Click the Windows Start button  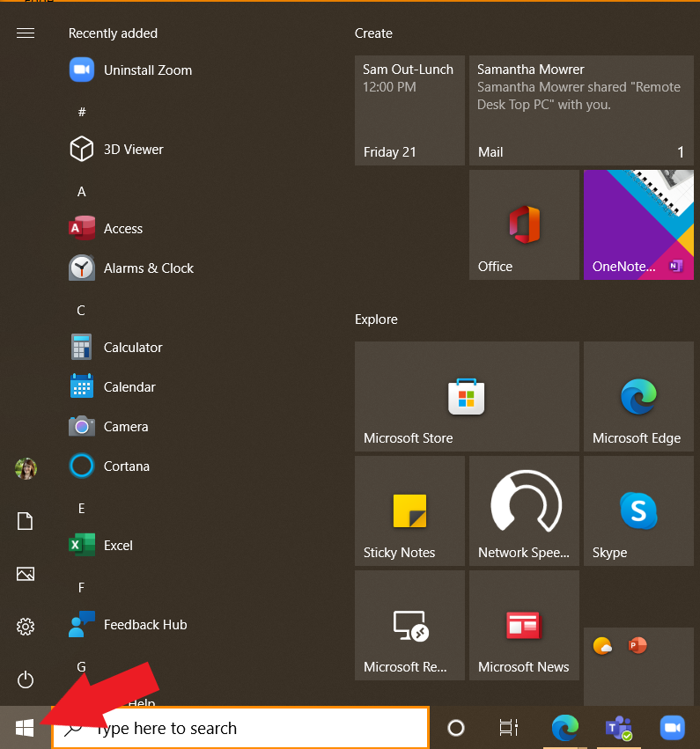(x=25, y=728)
